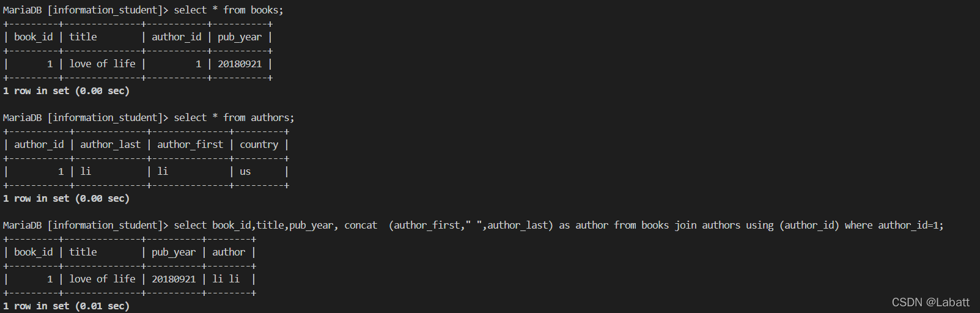This screenshot has height=313, width=980.
Task: Click the concat keyword in the join query
Action: click(x=361, y=226)
